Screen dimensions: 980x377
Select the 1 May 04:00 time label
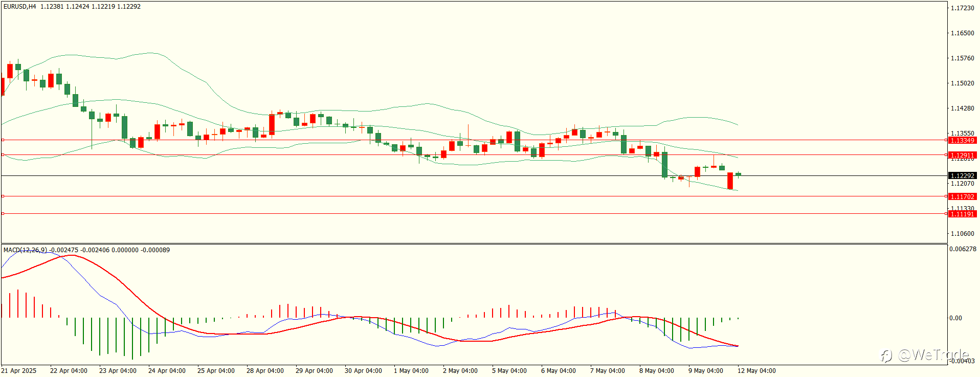tap(411, 371)
